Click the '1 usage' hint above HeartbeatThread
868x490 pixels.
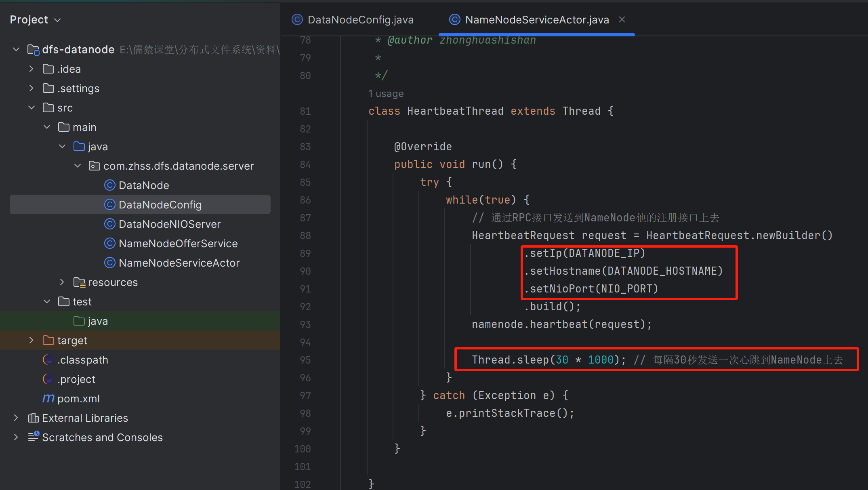tap(386, 94)
